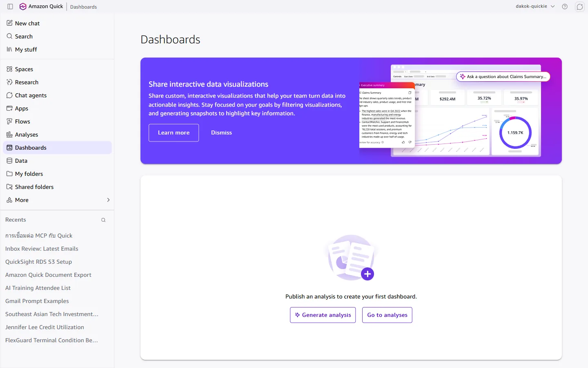Image resolution: width=588 pixels, height=368 pixels.
Task: Click the Data database icon
Action: (x=9, y=161)
